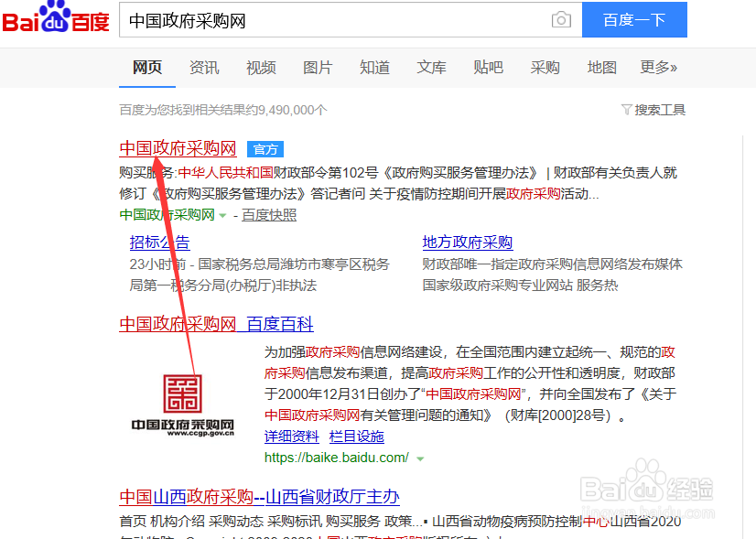Click the green 中国政府采购网 source text

pyautogui.click(x=167, y=215)
